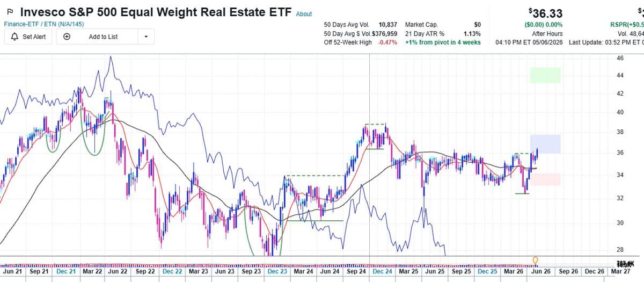Click the orange marker on the date axis
The height and width of the screenshot is (282, 644).
535,261
